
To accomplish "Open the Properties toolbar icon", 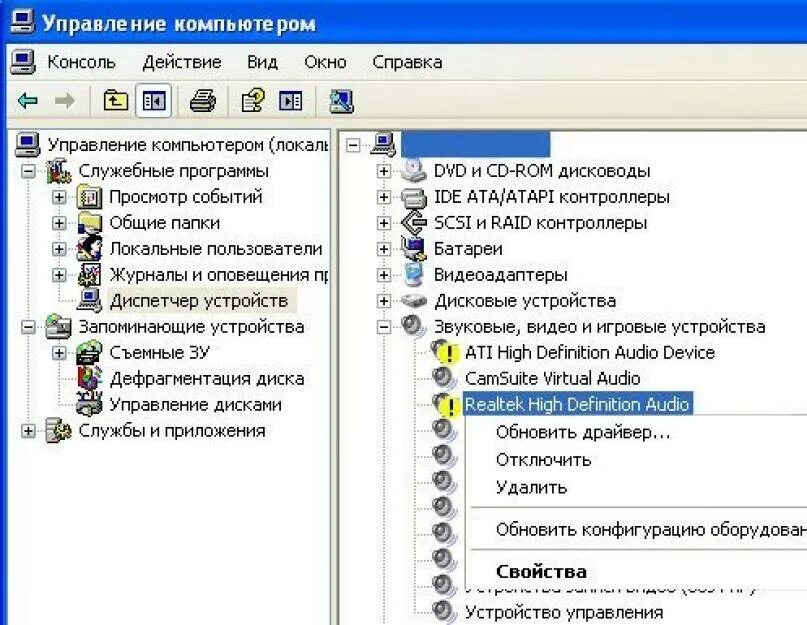I will point(253,100).
